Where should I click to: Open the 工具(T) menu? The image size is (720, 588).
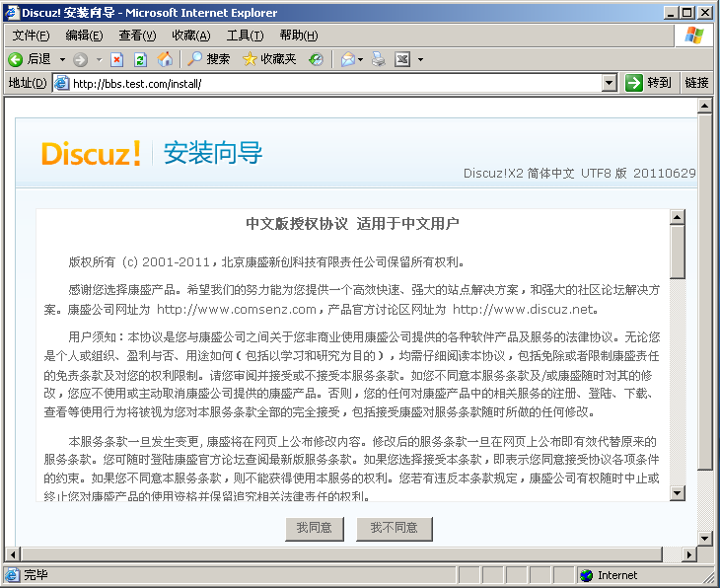[245, 36]
